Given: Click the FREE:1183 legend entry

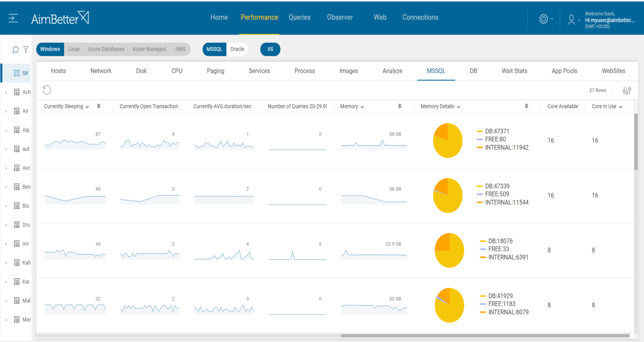Looking at the screenshot, I should pos(497,304).
